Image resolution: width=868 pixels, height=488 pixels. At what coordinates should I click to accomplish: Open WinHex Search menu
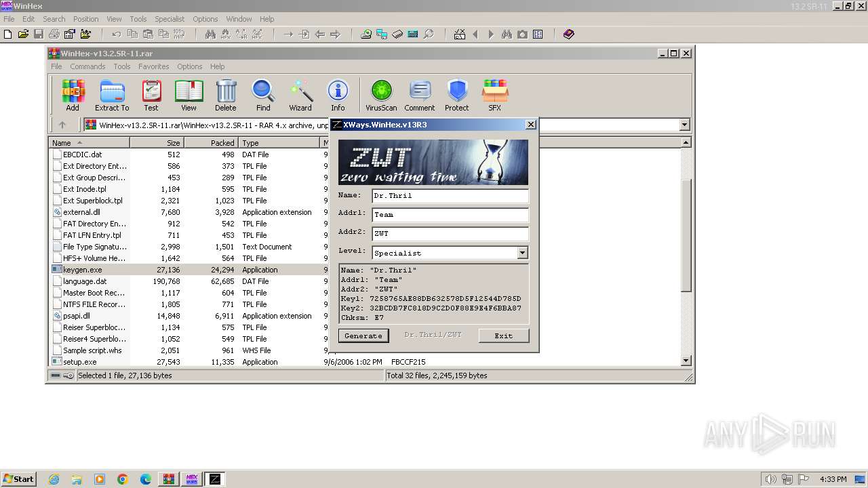54,19
